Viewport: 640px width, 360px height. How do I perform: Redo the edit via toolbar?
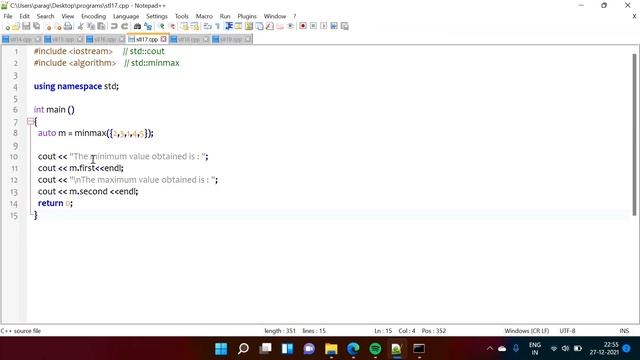(124, 27)
